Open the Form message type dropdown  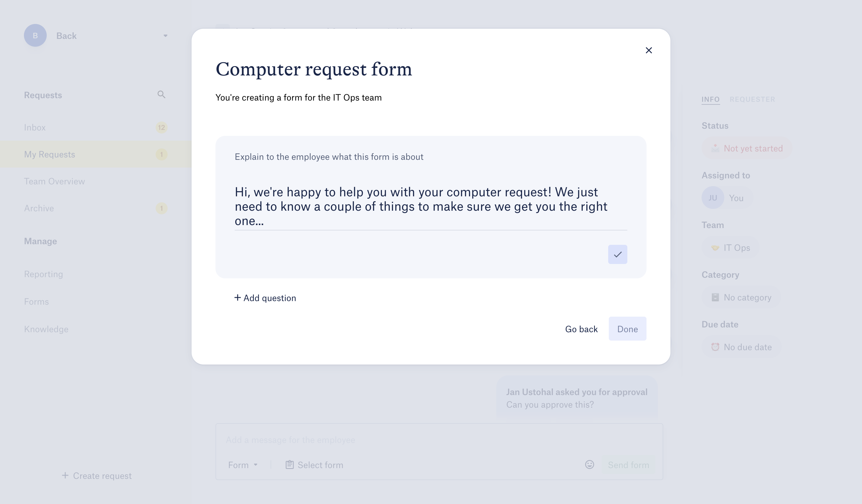[243, 465]
